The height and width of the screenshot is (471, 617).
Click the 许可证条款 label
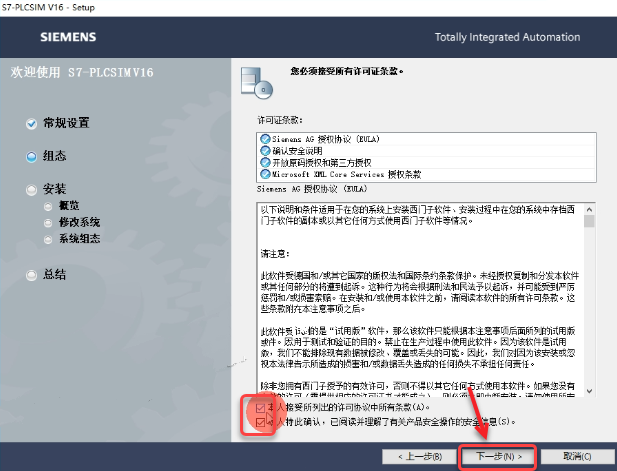280,120
